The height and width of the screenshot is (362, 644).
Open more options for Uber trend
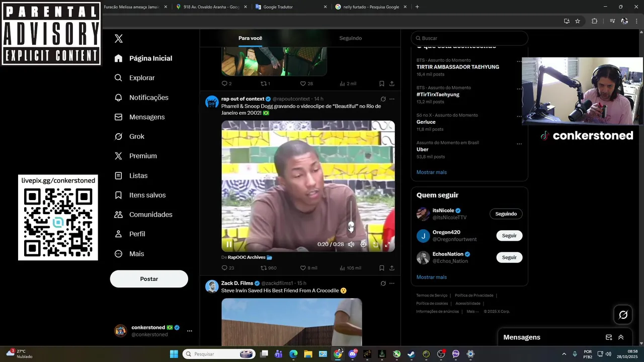point(519,144)
